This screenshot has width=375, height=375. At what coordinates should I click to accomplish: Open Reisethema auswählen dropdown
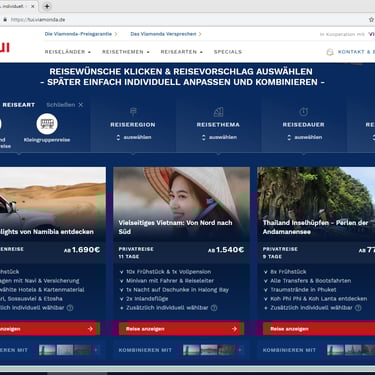tap(219, 137)
